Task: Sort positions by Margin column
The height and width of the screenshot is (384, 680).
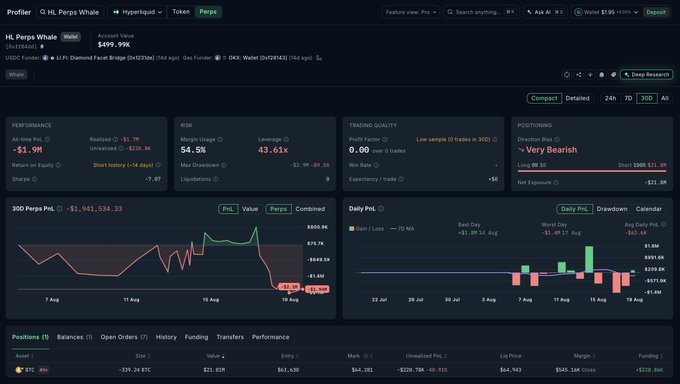Action: tap(585, 356)
